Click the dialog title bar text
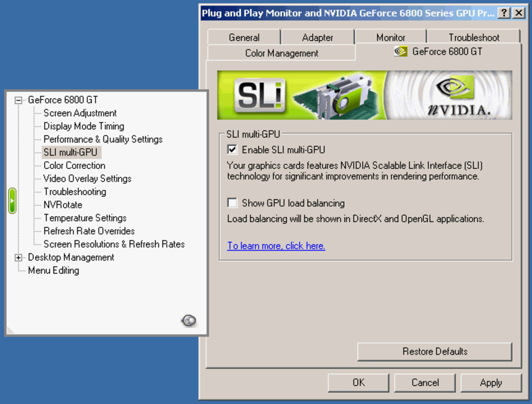 coord(348,13)
